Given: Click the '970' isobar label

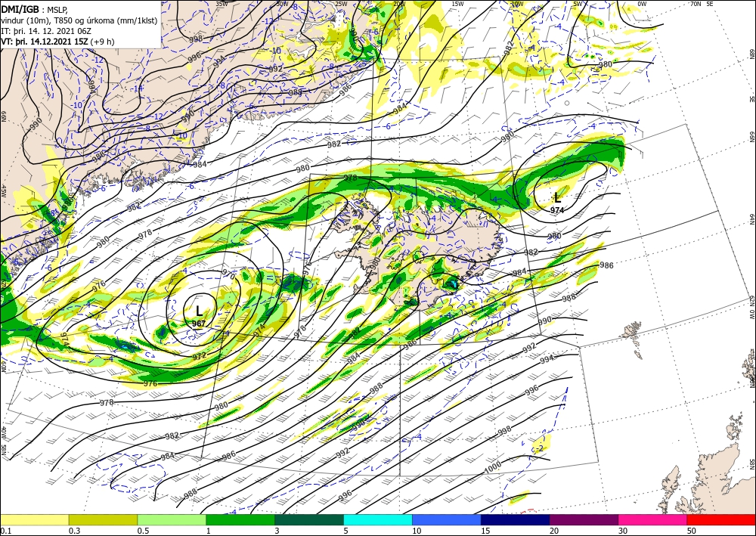Looking at the screenshot, I should [x=228, y=275].
